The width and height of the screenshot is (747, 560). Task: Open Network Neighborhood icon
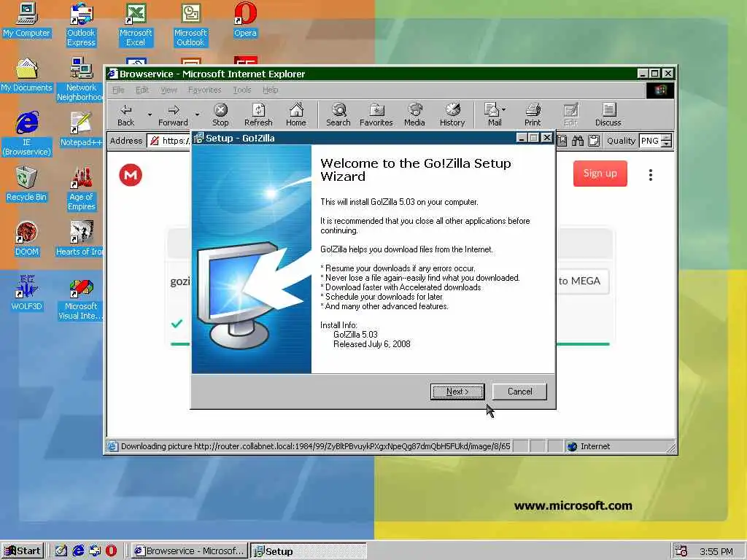coord(81,79)
